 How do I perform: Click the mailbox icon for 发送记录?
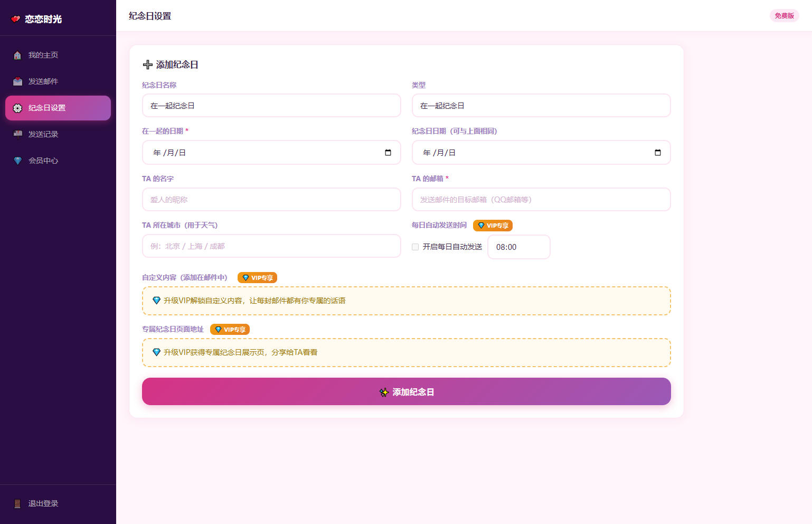point(17,134)
